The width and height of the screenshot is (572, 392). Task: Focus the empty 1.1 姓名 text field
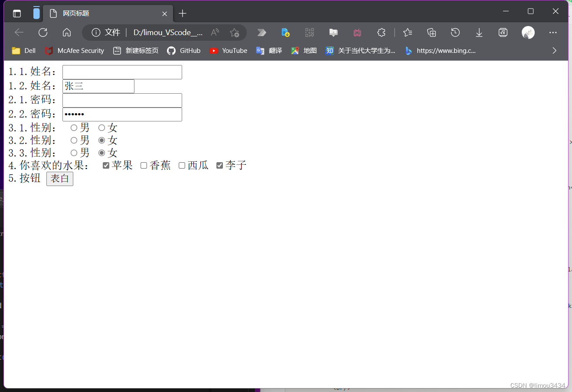(122, 72)
